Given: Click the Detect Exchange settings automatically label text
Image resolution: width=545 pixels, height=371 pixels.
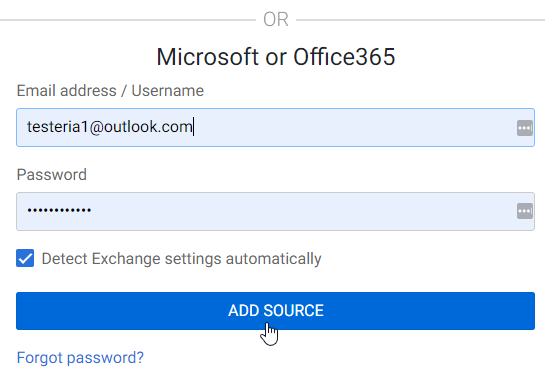Looking at the screenshot, I should coord(181,259).
